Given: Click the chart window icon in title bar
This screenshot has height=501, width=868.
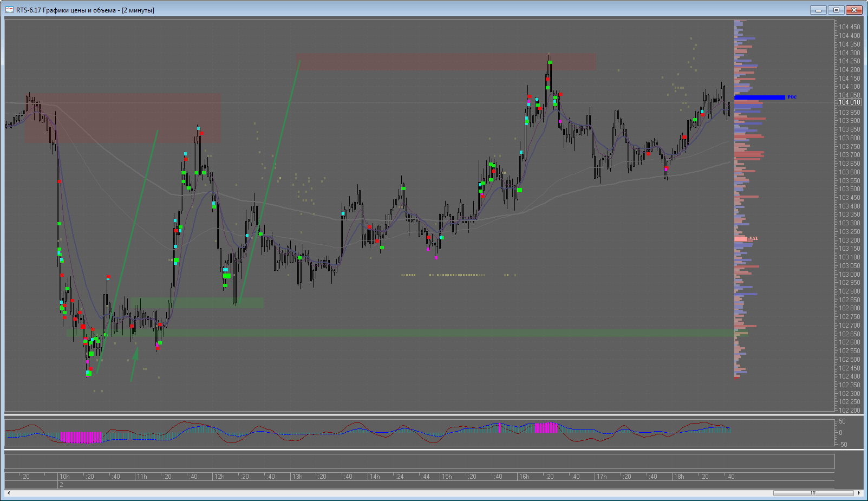Looking at the screenshot, I should 9,10.
